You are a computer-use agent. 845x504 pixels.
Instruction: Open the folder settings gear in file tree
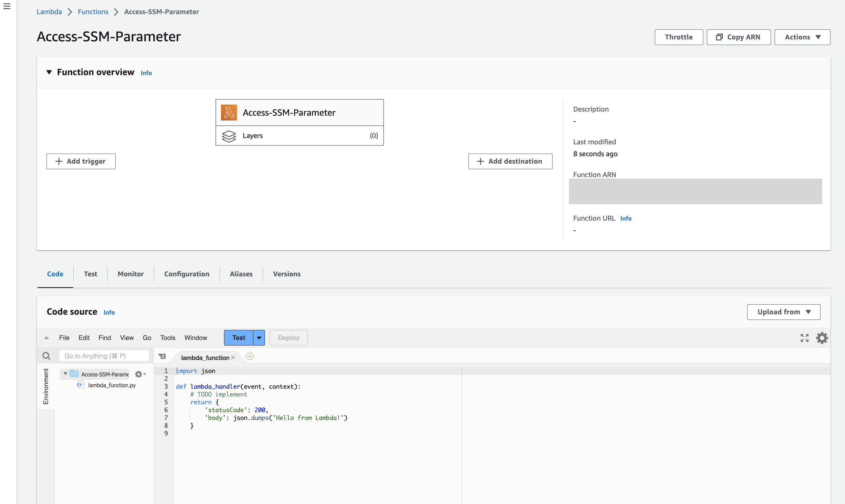point(140,374)
